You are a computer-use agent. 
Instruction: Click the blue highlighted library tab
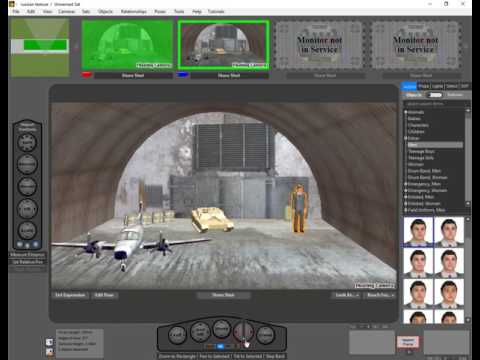coord(409,86)
